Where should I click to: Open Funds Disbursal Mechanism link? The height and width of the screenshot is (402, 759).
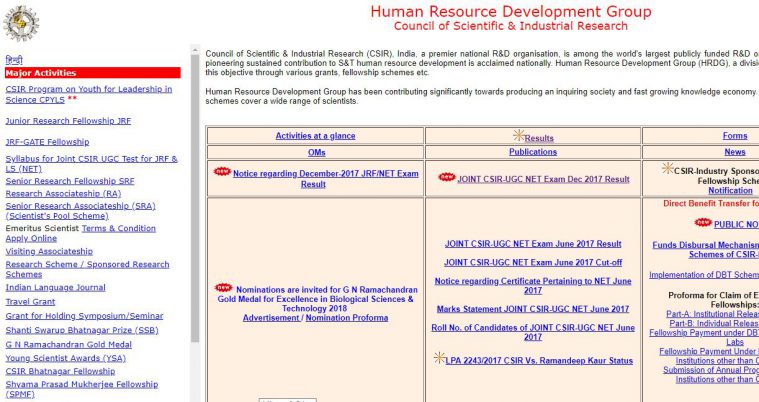pyautogui.click(x=706, y=249)
